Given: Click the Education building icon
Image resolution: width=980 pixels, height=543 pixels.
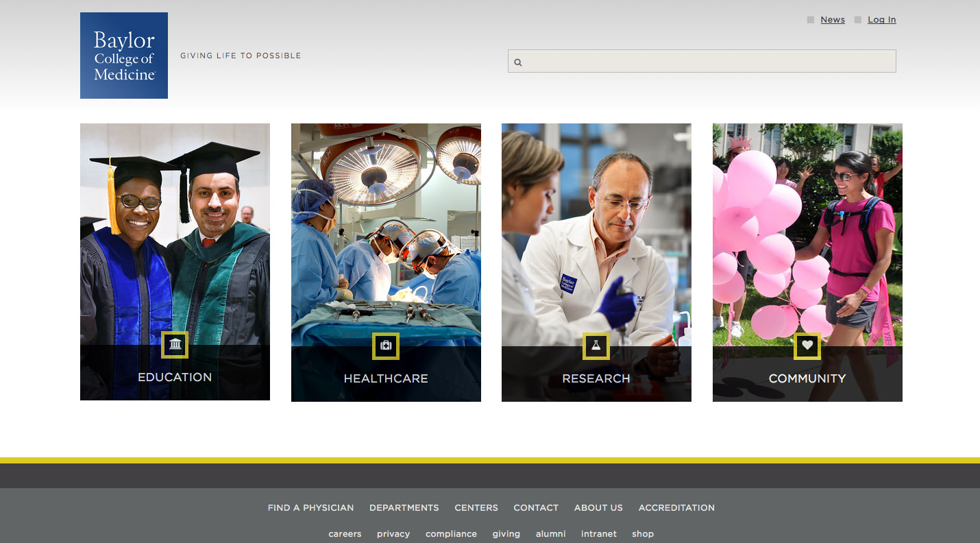Looking at the screenshot, I should (x=175, y=345).
